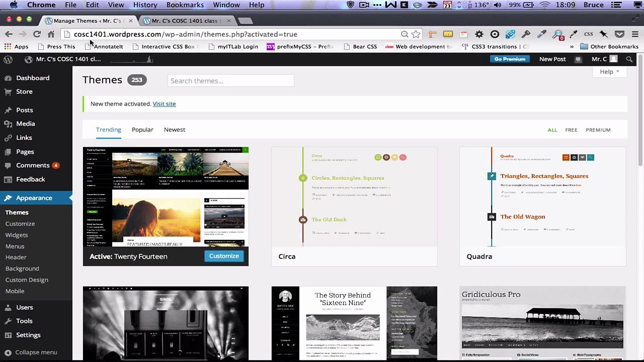The height and width of the screenshot is (362, 644).
Task: Select the Circa theme thumbnail
Action: tap(354, 197)
